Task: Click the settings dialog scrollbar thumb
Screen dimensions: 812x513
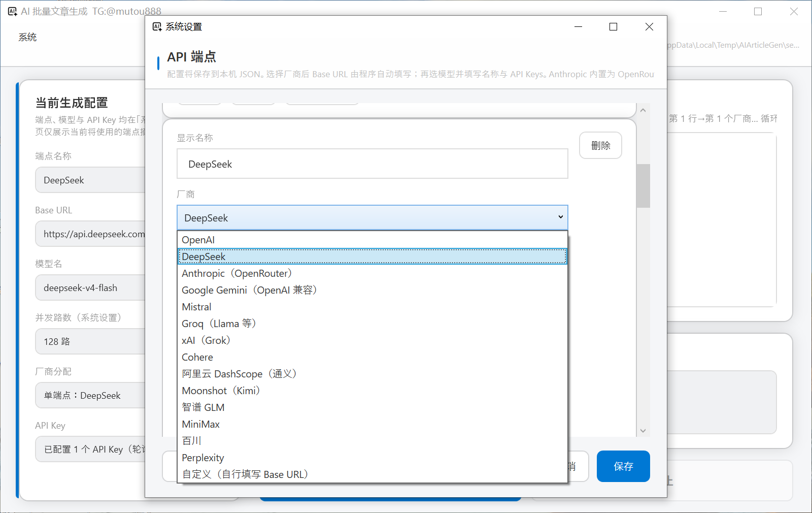Action: [x=643, y=186]
